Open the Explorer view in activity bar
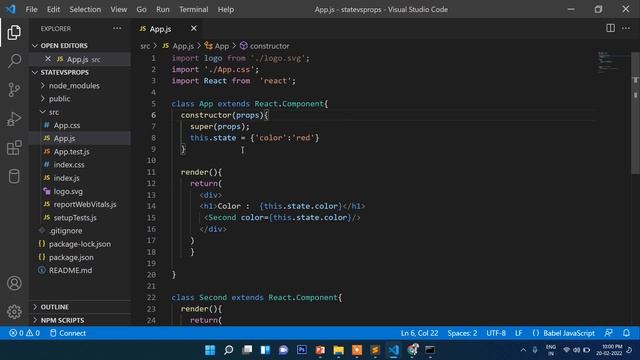Image resolution: width=640 pixels, height=360 pixels. pyautogui.click(x=14, y=33)
